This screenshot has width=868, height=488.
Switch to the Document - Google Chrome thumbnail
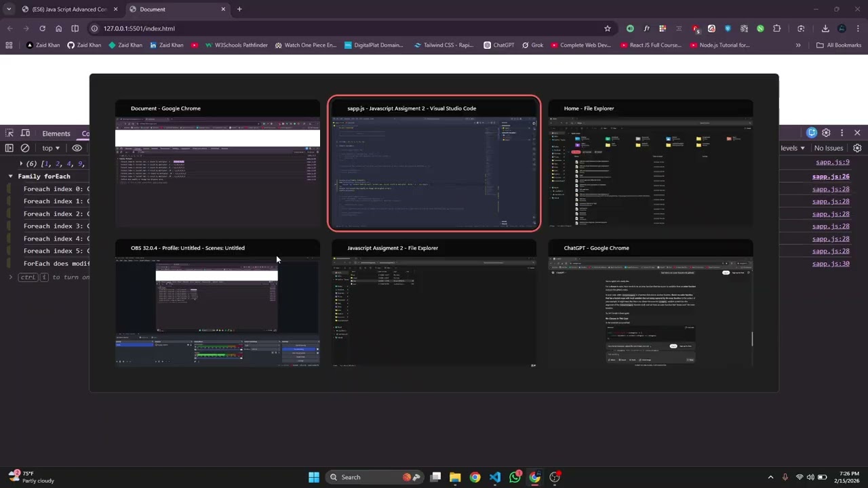coord(217,163)
